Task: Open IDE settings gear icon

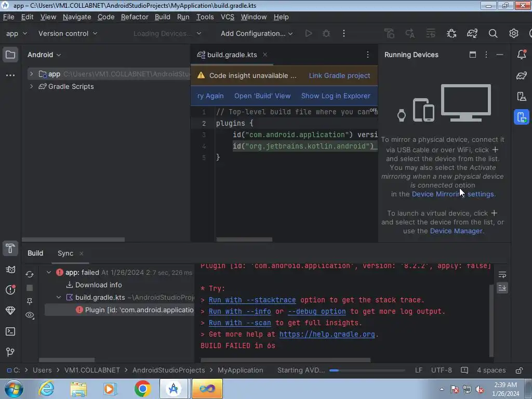Action: click(x=514, y=33)
